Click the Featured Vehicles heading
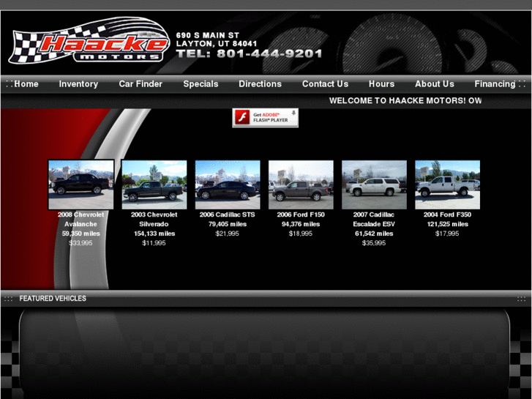Image resolution: width=532 pixels, height=399 pixels. coord(53,299)
